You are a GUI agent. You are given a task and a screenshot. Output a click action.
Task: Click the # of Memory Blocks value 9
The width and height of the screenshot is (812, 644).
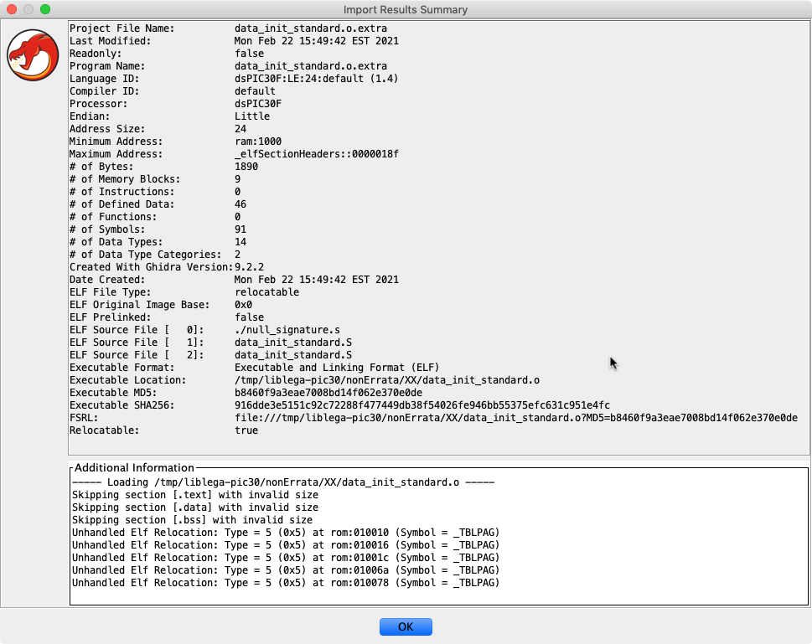[x=238, y=179]
